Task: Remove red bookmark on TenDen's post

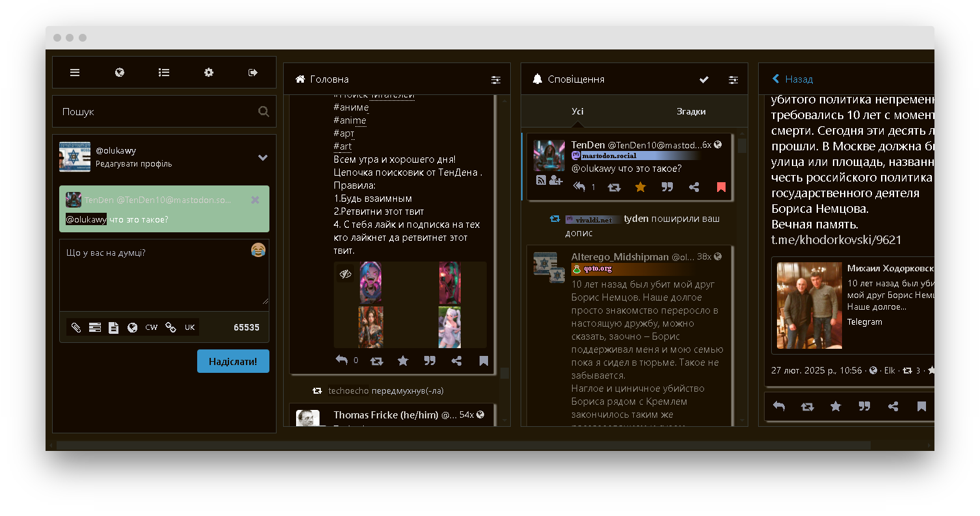Action: 721,187
